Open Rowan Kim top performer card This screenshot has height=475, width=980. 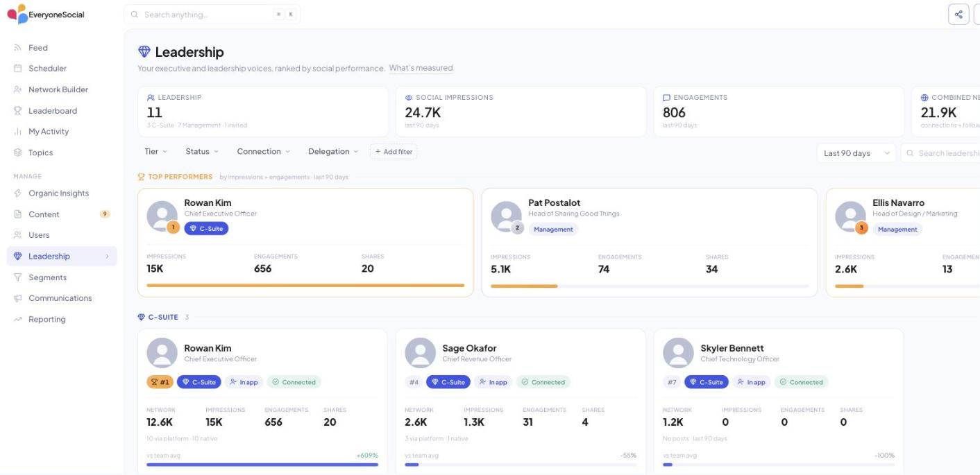pos(305,242)
